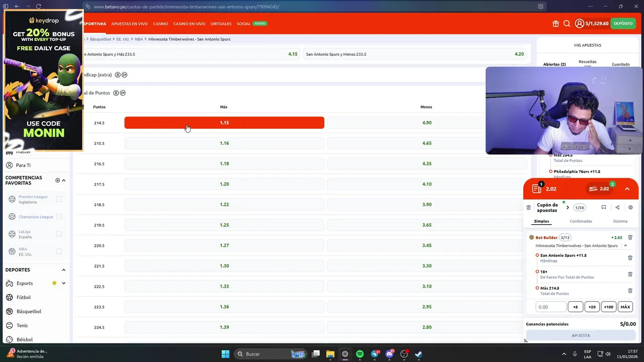Open Virtuales menu item
The height and width of the screenshot is (362, 644).
[221, 24]
